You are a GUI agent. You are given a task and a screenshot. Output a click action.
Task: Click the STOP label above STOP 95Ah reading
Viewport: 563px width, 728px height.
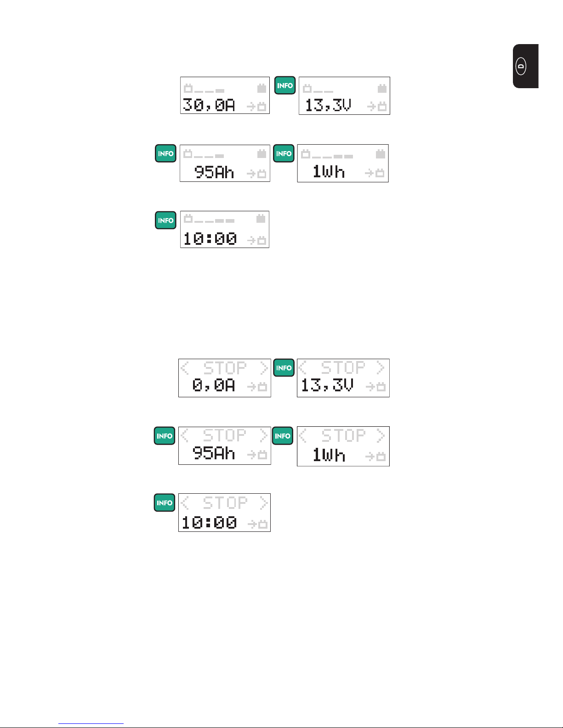click(224, 435)
